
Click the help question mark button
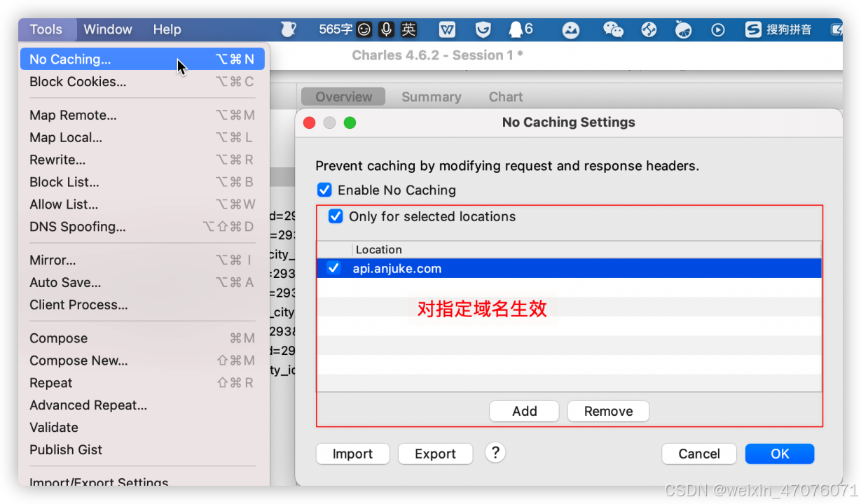tap(495, 453)
